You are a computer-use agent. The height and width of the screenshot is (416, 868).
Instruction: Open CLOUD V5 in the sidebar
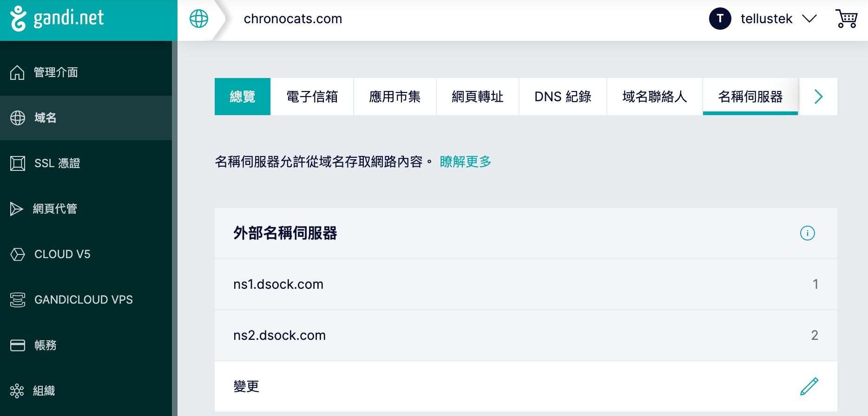86,254
